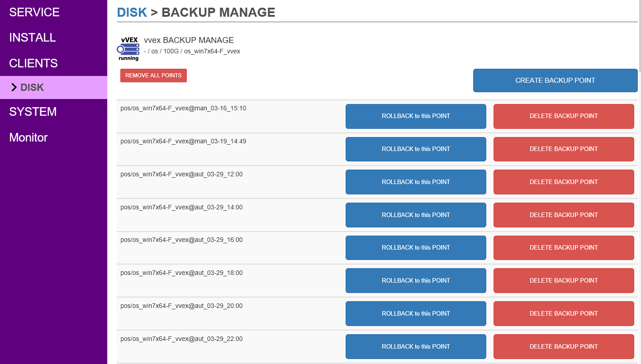Rollback to the aut_03-29_22:00 point
Screen dimensions: 641x364
tap(416, 347)
